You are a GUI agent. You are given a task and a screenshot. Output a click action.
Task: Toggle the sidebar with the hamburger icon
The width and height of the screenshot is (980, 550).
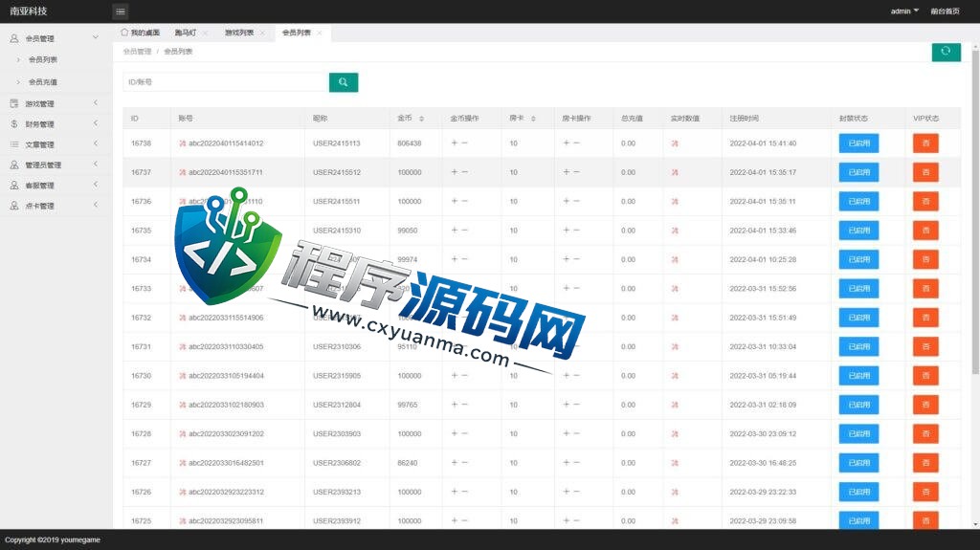121,11
